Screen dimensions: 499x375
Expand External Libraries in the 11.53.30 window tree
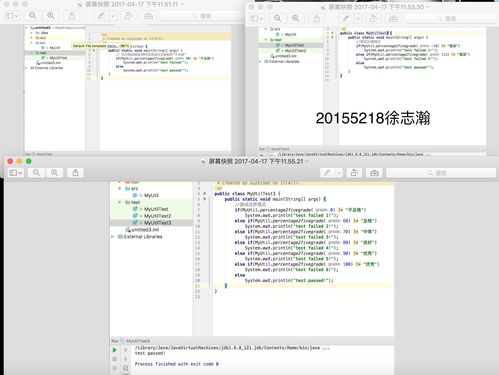pos(260,62)
